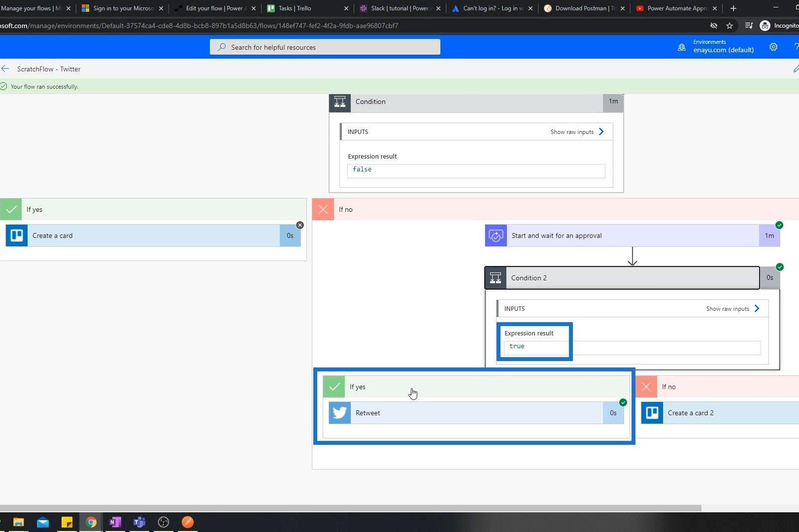Click the edit pencil icon at right

coord(796,69)
